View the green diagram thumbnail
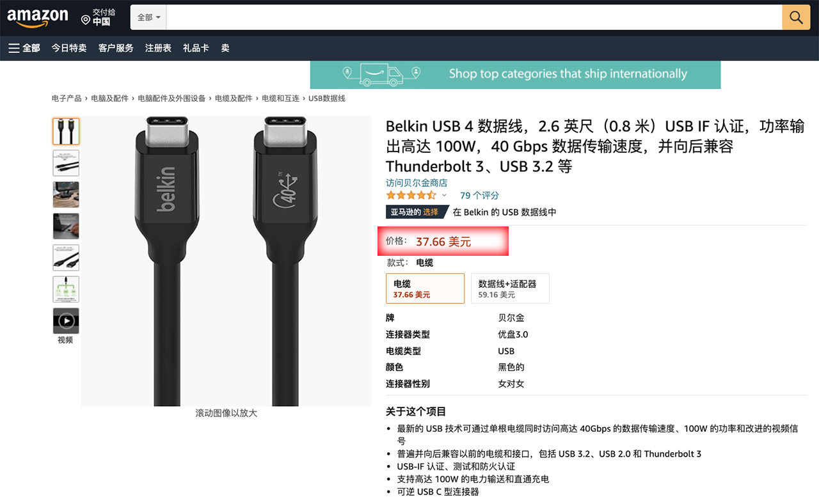This screenshot has width=819, height=504. click(x=66, y=289)
